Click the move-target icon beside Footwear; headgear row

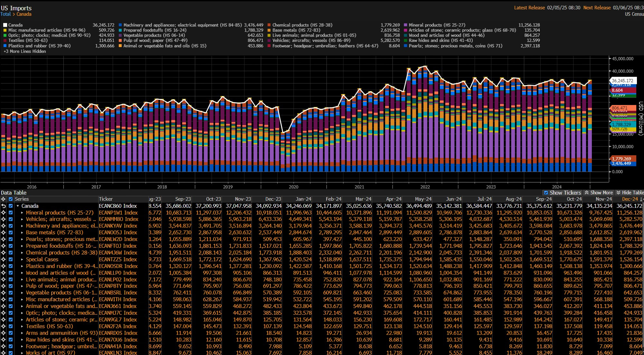coord(4,346)
